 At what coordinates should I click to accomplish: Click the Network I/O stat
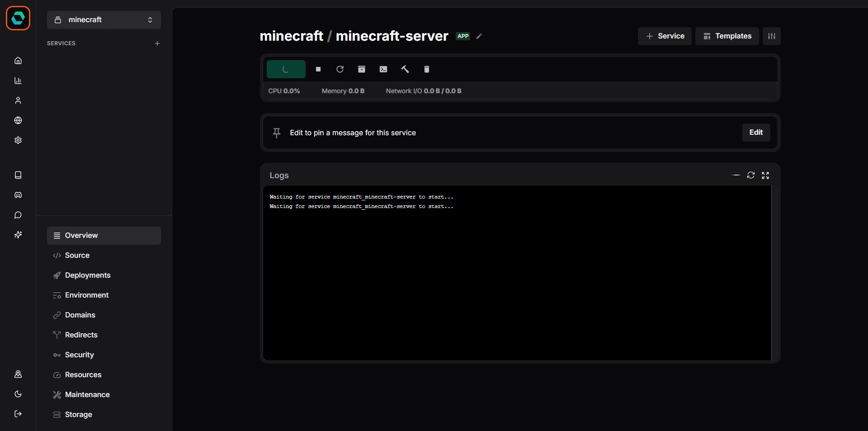(424, 91)
